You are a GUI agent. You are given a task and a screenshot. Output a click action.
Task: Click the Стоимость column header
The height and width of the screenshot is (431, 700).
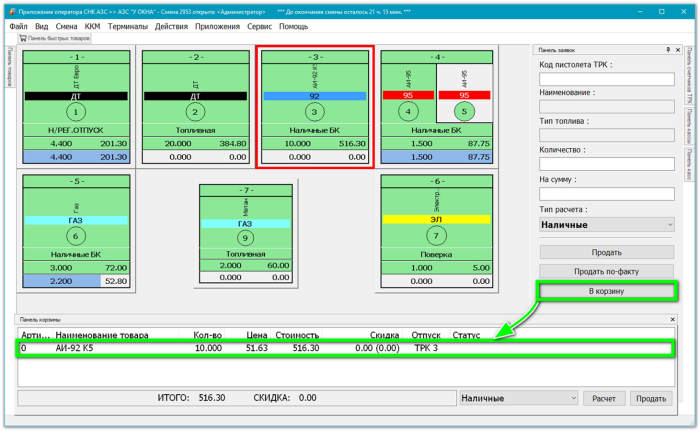point(297,335)
